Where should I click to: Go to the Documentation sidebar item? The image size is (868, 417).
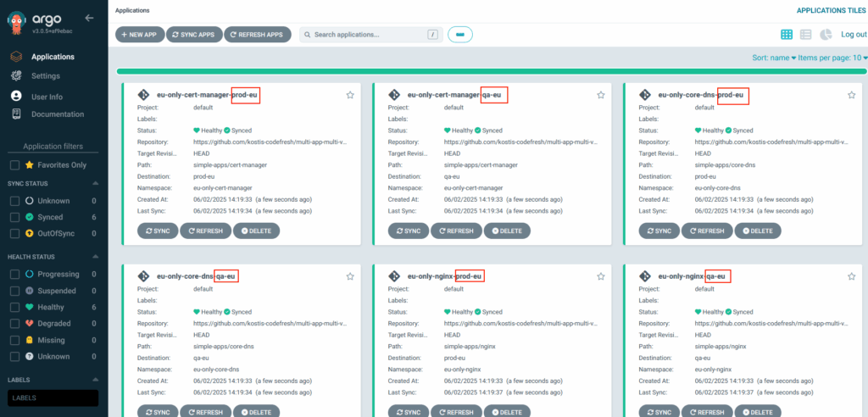(57, 114)
